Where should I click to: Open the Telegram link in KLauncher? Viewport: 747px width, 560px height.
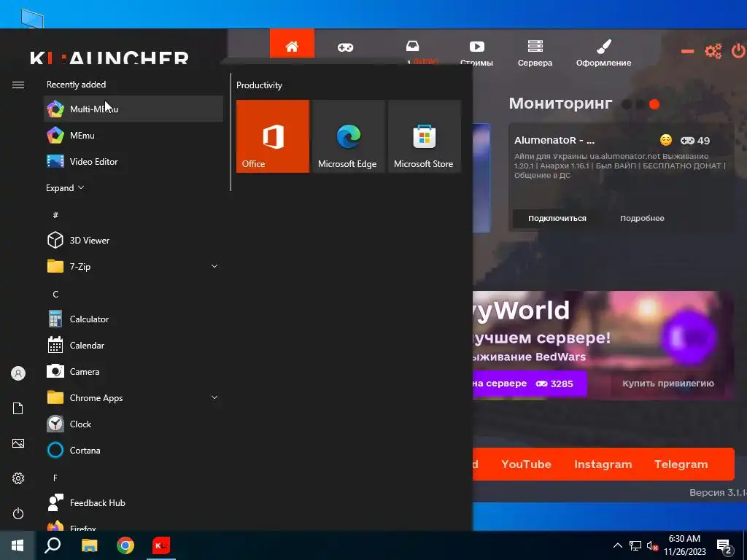click(x=681, y=464)
